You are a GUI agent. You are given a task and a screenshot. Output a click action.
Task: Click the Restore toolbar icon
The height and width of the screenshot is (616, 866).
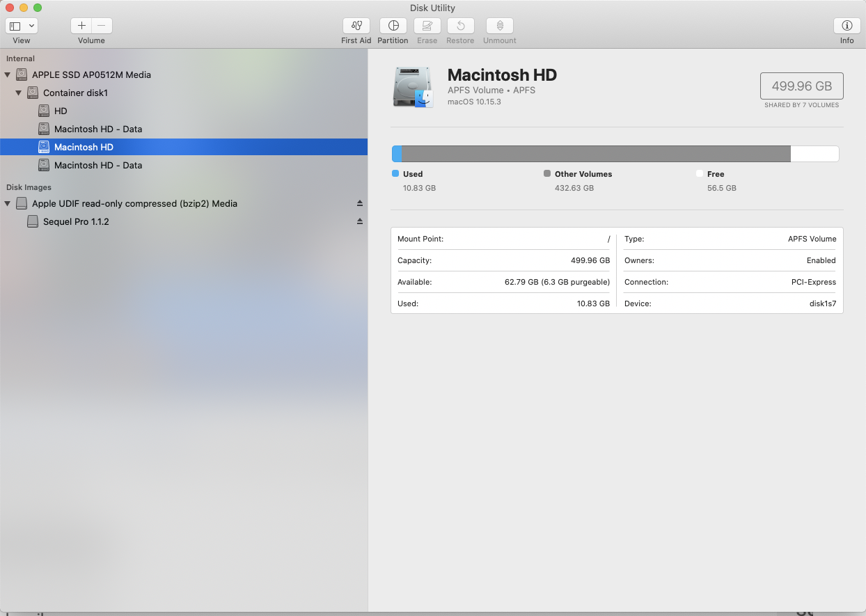(460, 26)
